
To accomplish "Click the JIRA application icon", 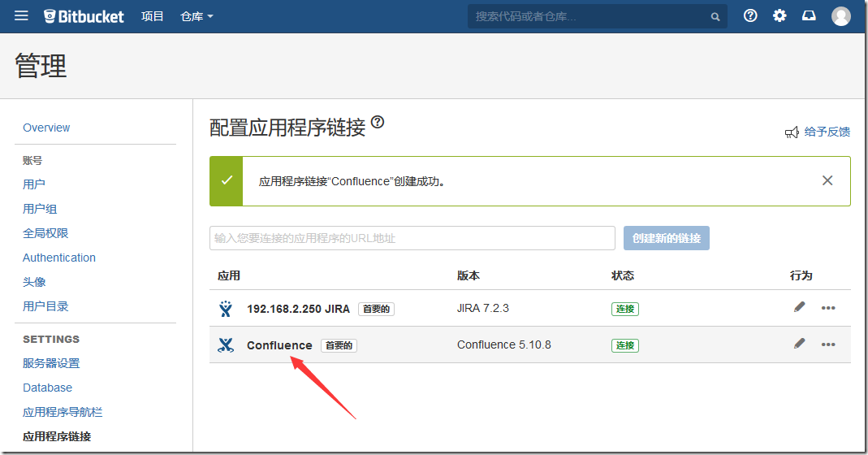I will tap(225, 309).
